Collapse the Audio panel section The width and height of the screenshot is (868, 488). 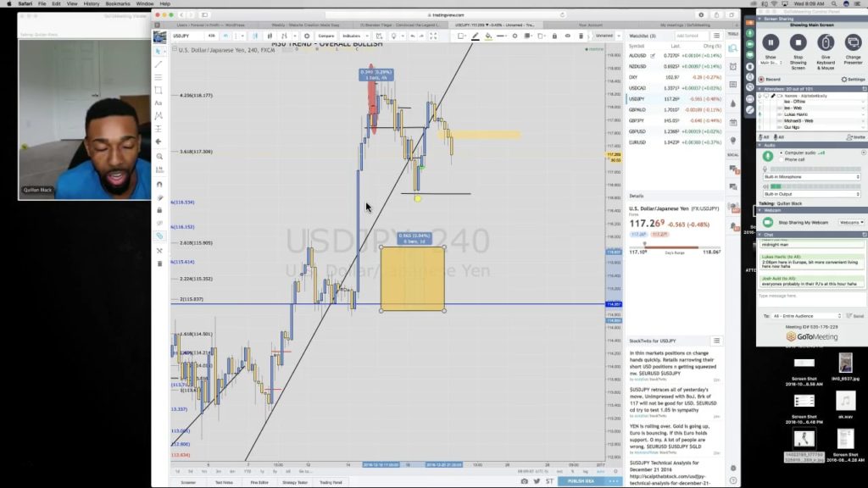point(759,146)
